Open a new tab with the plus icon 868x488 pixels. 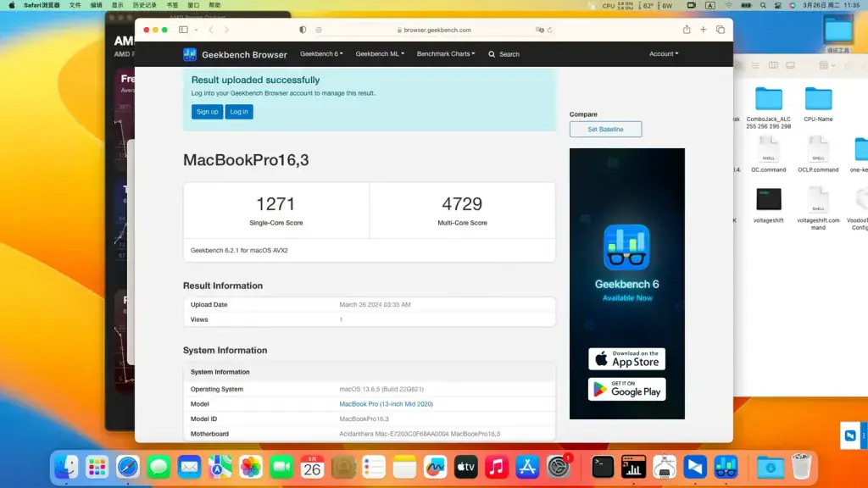coord(703,30)
